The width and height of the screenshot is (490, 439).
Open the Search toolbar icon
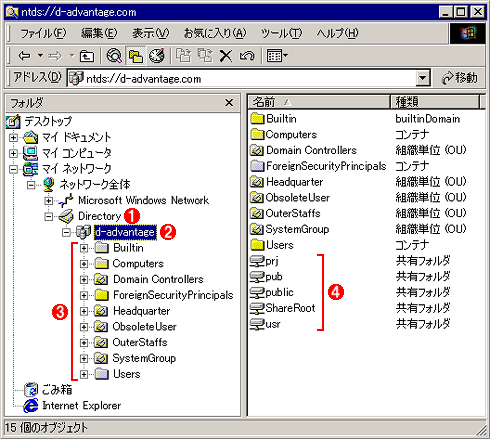114,56
